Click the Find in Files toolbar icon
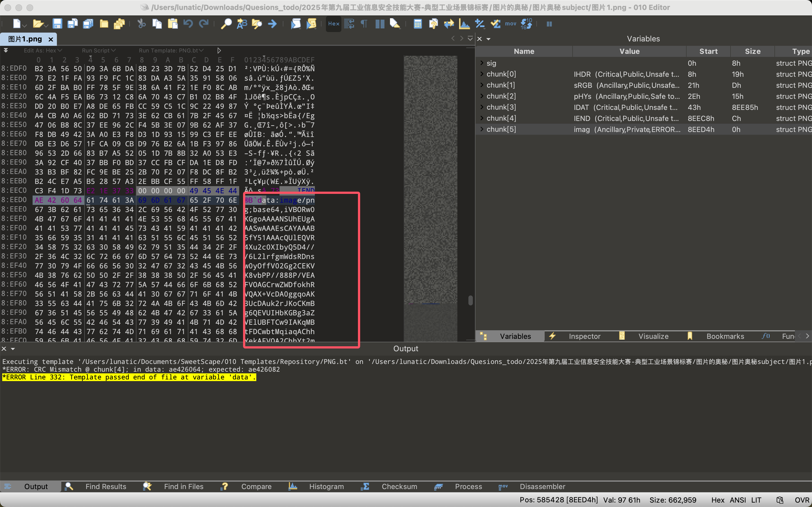The image size is (812, 507). (257, 24)
